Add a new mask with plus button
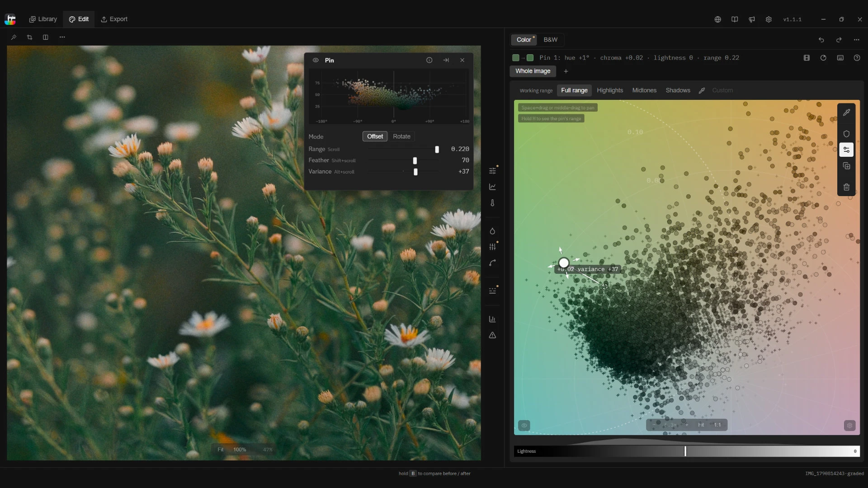The image size is (868, 488). click(x=566, y=71)
